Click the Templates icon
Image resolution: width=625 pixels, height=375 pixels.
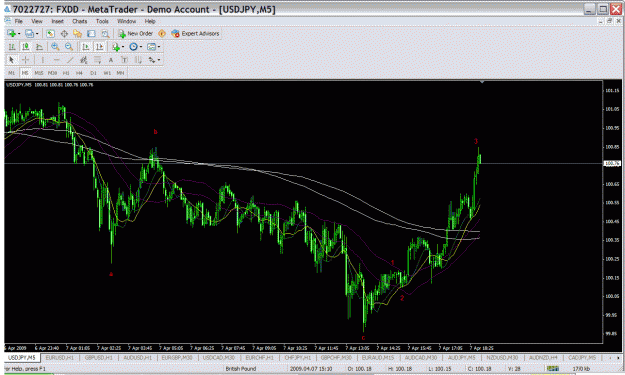pyautogui.click(x=151, y=47)
